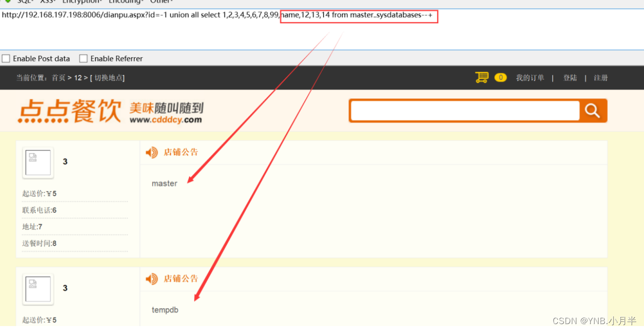
Task: Select the text master
Action: (x=164, y=183)
